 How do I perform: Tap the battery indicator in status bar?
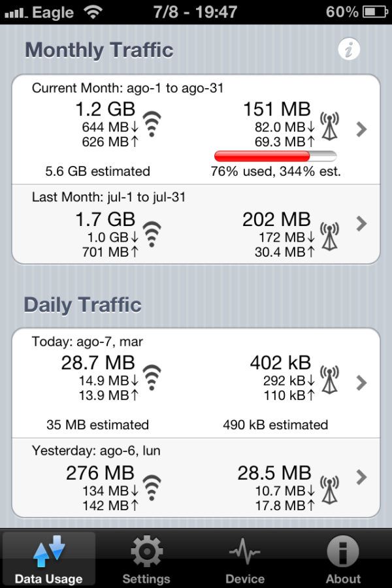374,12
